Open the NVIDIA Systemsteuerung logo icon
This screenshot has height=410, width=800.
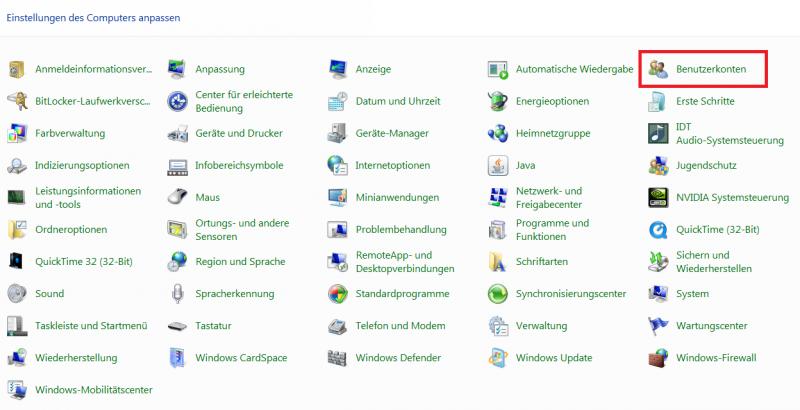(658, 197)
